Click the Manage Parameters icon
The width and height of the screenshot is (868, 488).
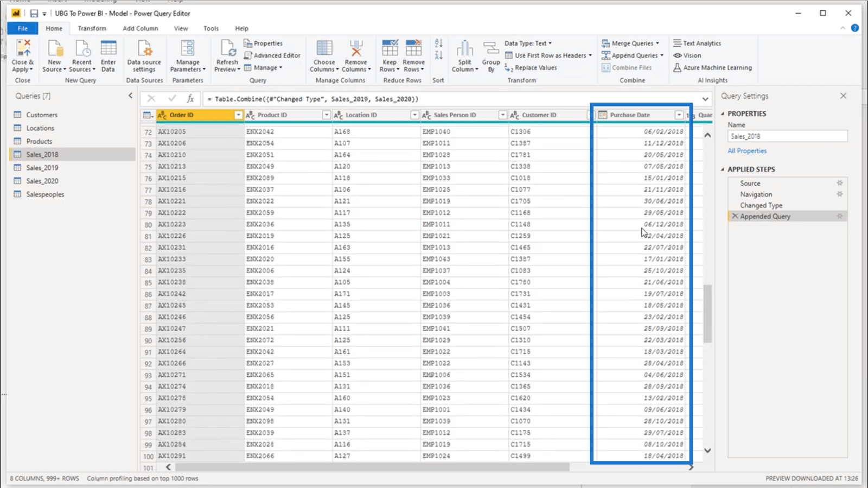point(188,48)
